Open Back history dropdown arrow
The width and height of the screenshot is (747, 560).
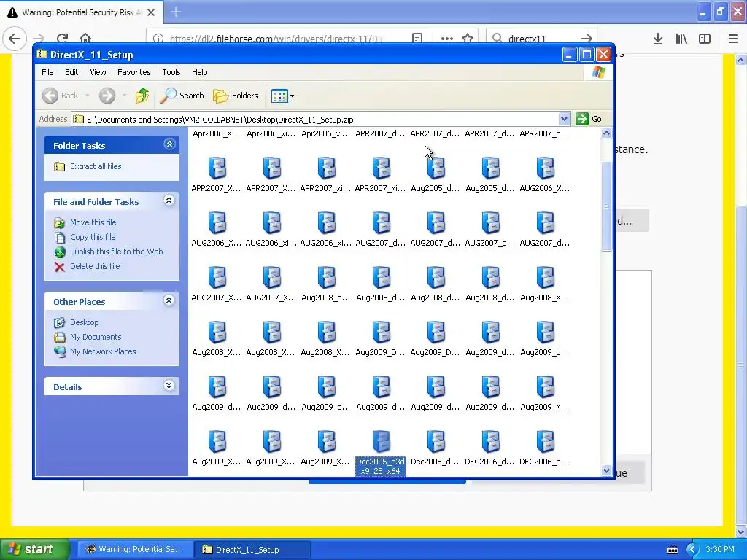pos(88,96)
